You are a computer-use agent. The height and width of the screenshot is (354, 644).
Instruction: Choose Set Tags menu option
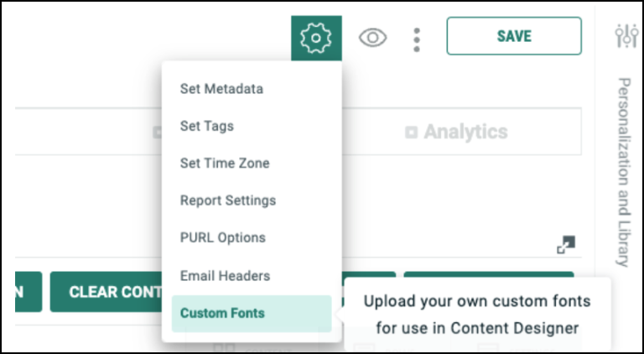207,126
